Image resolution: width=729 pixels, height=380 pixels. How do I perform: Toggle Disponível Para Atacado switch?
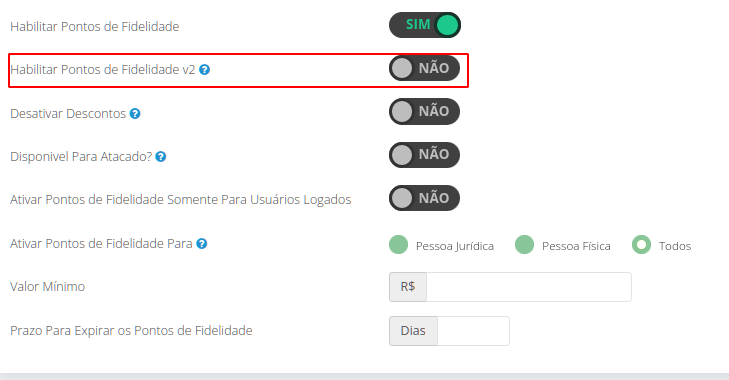click(x=424, y=155)
